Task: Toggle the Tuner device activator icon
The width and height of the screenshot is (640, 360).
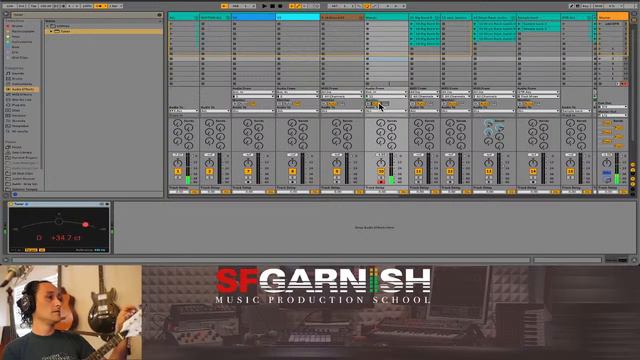Action: pos(11,204)
